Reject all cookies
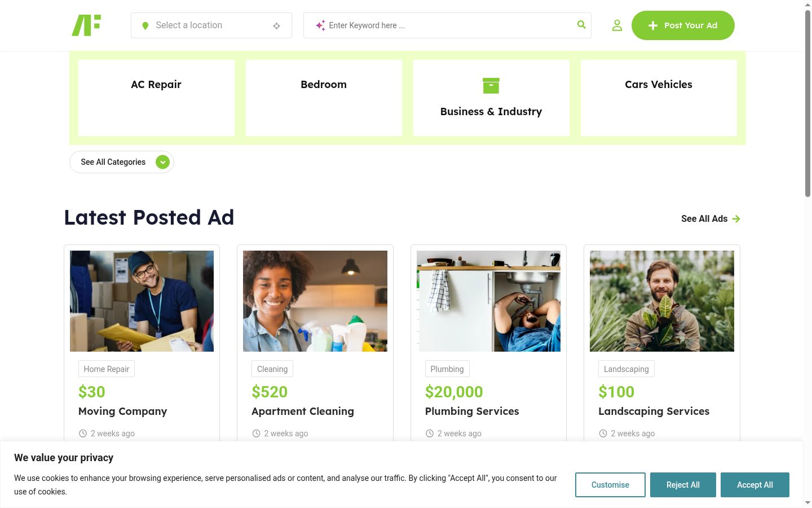The height and width of the screenshot is (508, 812). click(683, 485)
